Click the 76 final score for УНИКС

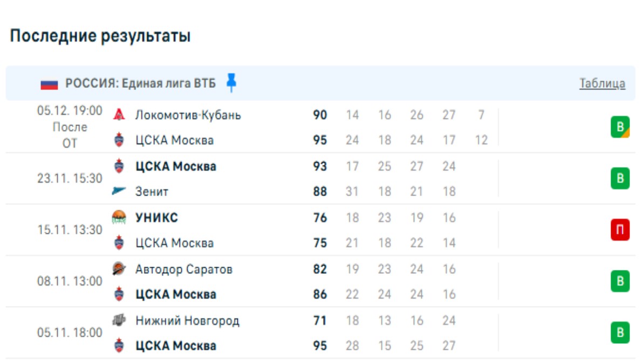(x=320, y=218)
